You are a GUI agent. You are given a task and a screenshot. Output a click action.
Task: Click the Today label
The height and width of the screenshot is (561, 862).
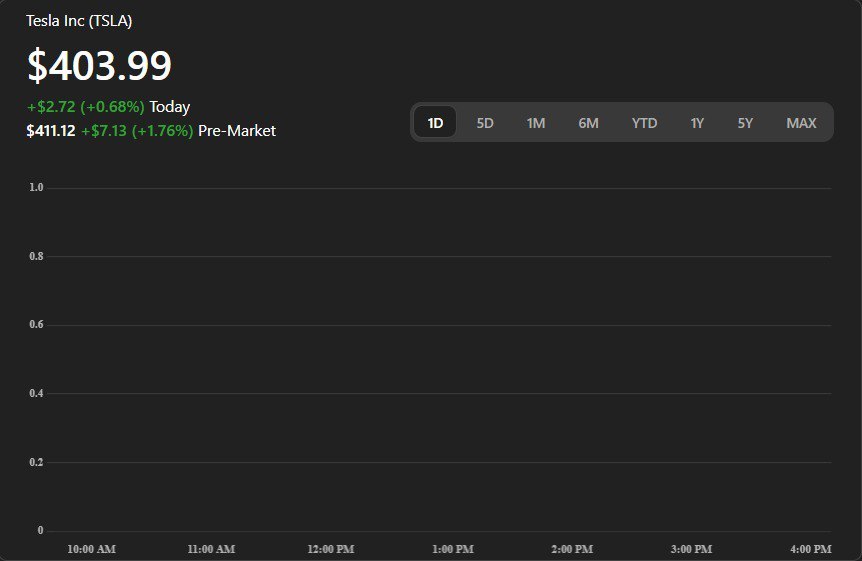[x=170, y=107]
